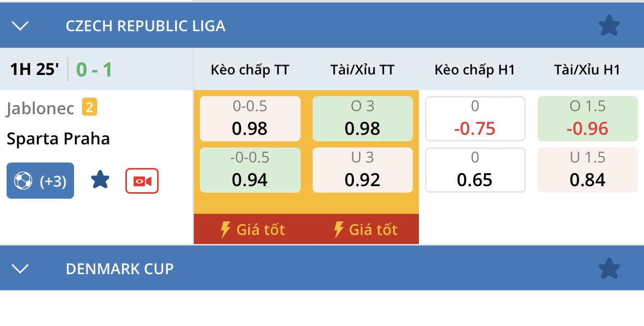The width and height of the screenshot is (644, 326).
Task: Favorite the Denmark Cup league star
Action: 609,269
